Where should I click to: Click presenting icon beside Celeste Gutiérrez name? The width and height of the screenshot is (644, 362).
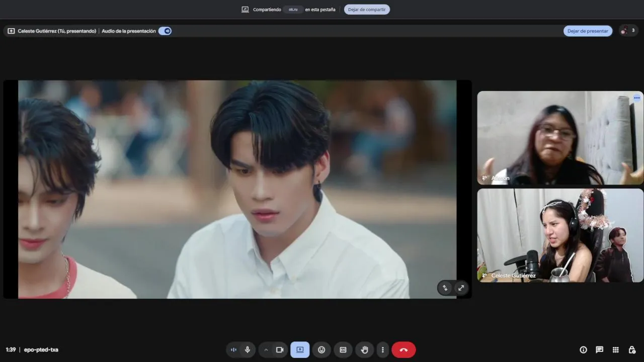(11, 31)
